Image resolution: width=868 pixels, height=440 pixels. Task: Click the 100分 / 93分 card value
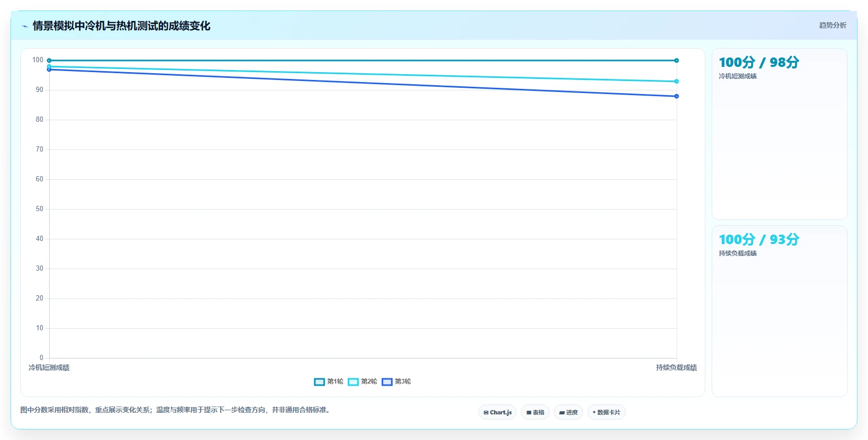759,239
